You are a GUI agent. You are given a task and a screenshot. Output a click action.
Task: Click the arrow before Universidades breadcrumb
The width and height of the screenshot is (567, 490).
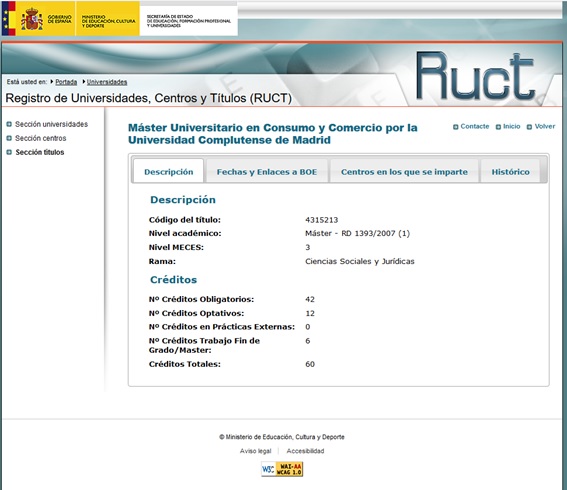pyautogui.click(x=84, y=82)
